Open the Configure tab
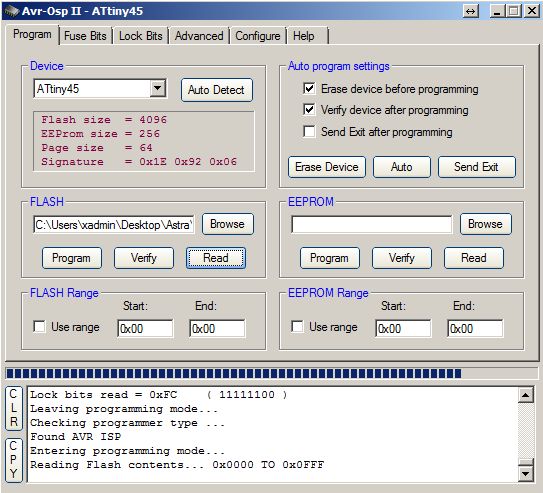The image size is (543, 493). coord(258,36)
